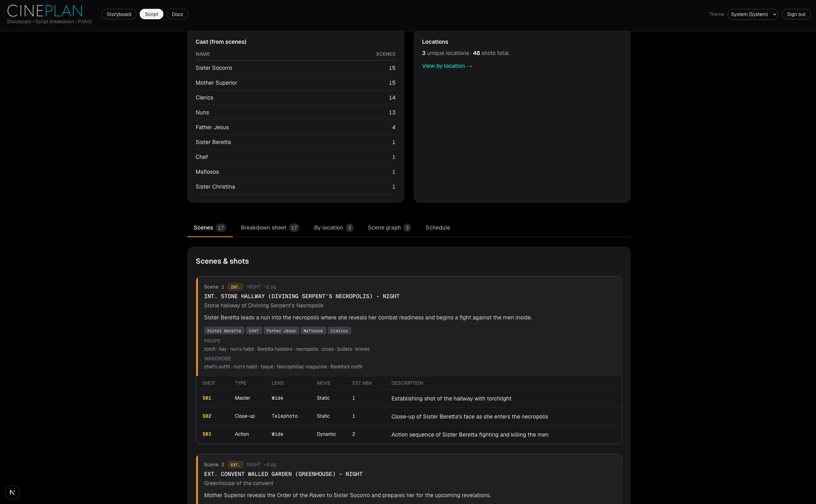This screenshot has width=816, height=504.
Task: Open the Theme System dropdown
Action: pos(753,14)
